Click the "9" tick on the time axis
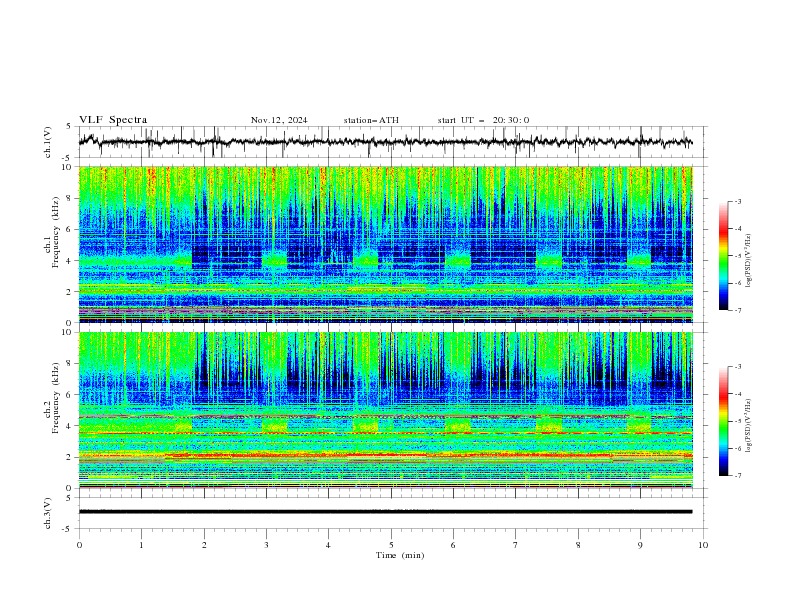This screenshot has width=792, height=612. click(x=640, y=545)
